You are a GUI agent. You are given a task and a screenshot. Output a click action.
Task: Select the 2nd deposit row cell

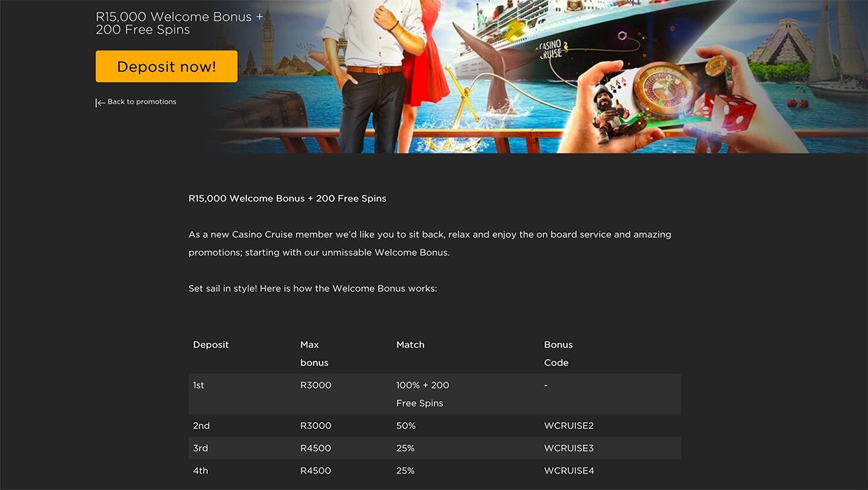click(x=202, y=426)
